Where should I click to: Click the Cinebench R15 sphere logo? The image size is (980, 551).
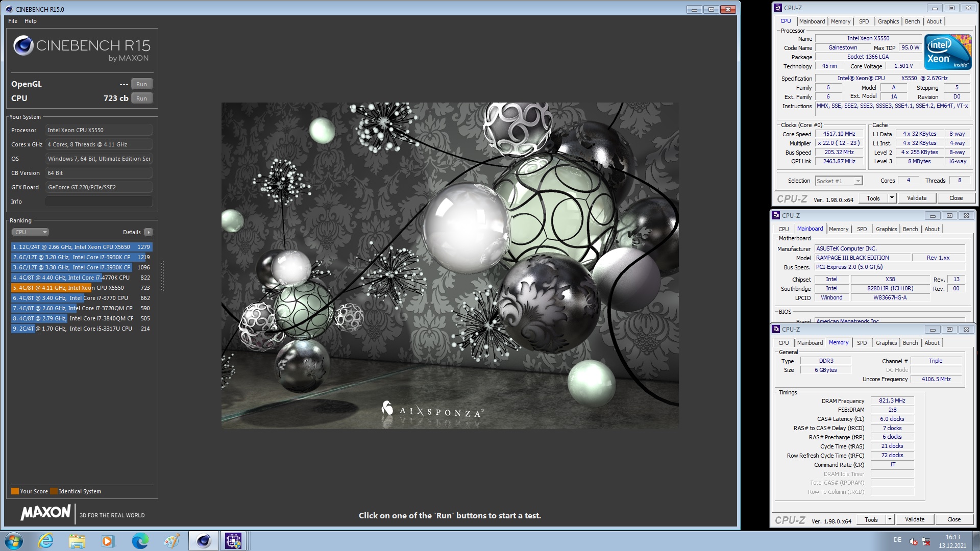click(x=23, y=45)
